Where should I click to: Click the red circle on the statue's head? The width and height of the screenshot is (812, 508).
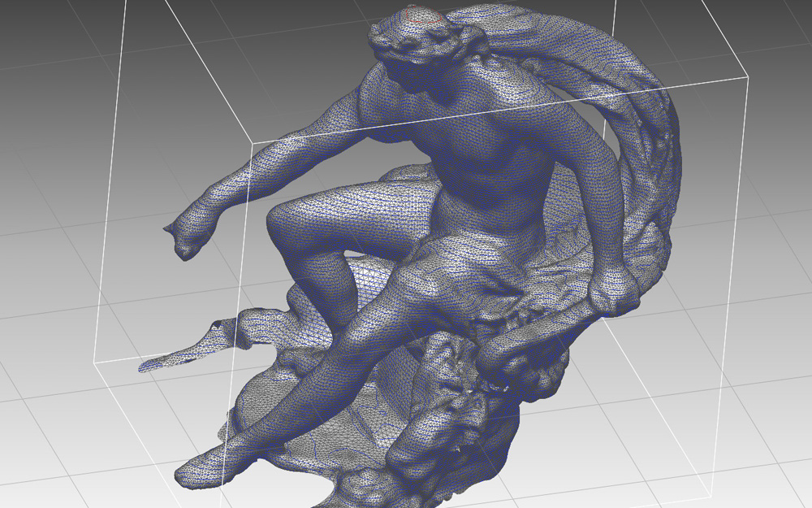point(424,15)
